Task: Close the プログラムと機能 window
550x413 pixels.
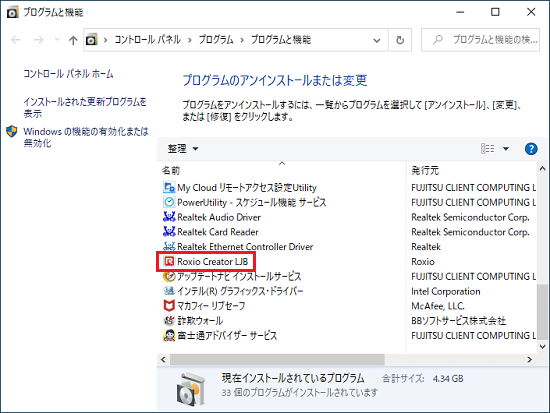Action: [531, 12]
